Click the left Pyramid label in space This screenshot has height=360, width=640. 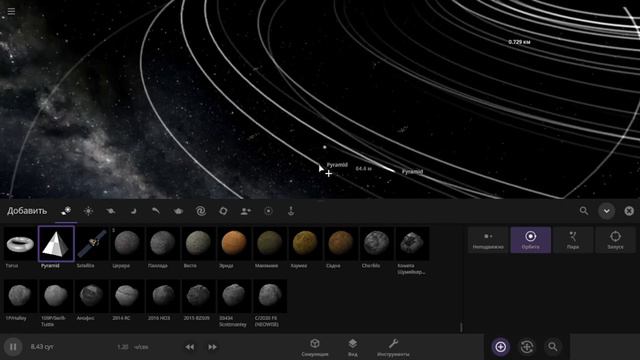(337, 165)
